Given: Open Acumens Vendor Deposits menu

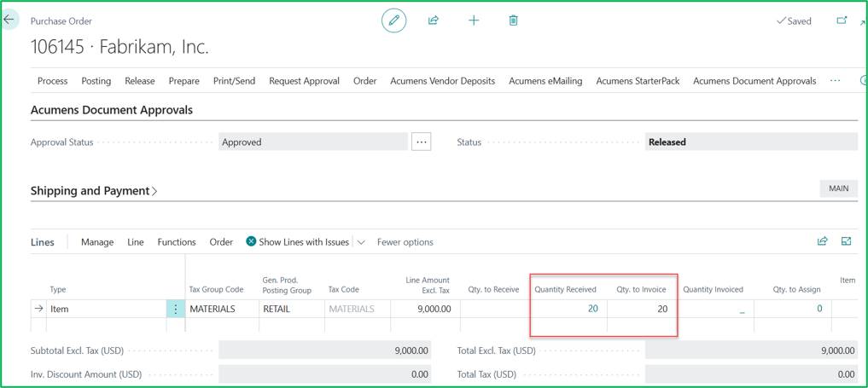Looking at the screenshot, I should click(x=443, y=81).
